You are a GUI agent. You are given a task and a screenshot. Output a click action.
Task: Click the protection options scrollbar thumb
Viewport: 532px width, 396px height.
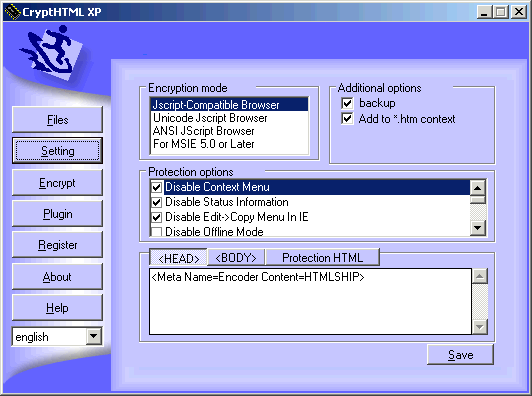click(477, 200)
